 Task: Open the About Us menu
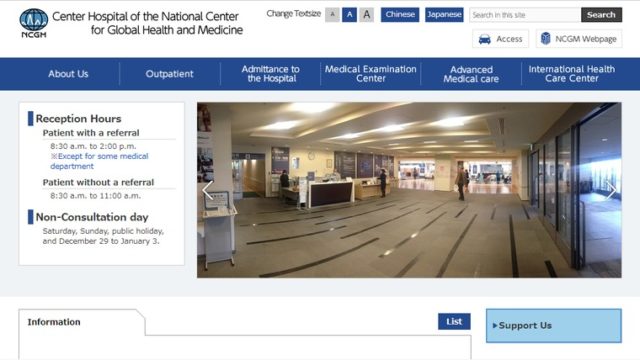[x=68, y=74]
